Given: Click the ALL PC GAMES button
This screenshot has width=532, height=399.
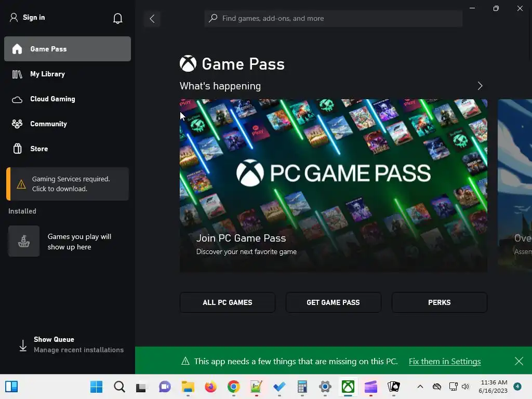Looking at the screenshot, I should coord(228,302).
